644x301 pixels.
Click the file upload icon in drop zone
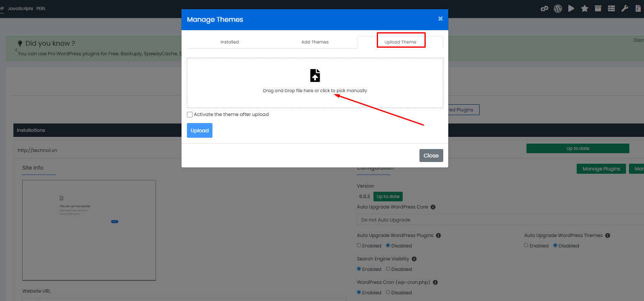click(x=315, y=75)
